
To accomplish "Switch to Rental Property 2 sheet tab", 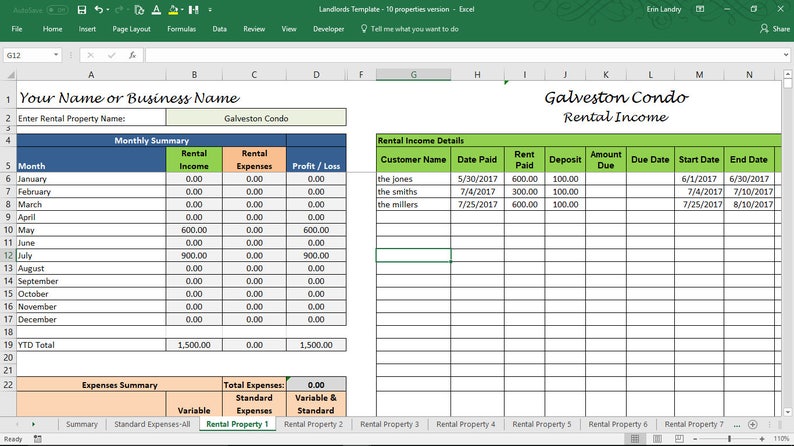I will point(313,424).
